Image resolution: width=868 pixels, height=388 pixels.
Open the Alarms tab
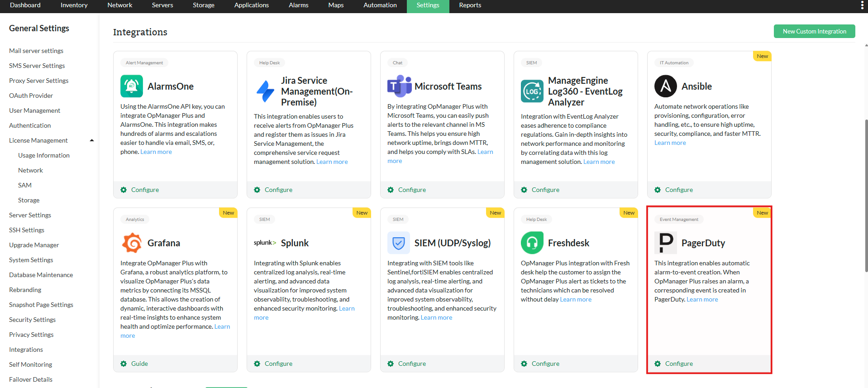click(x=298, y=5)
